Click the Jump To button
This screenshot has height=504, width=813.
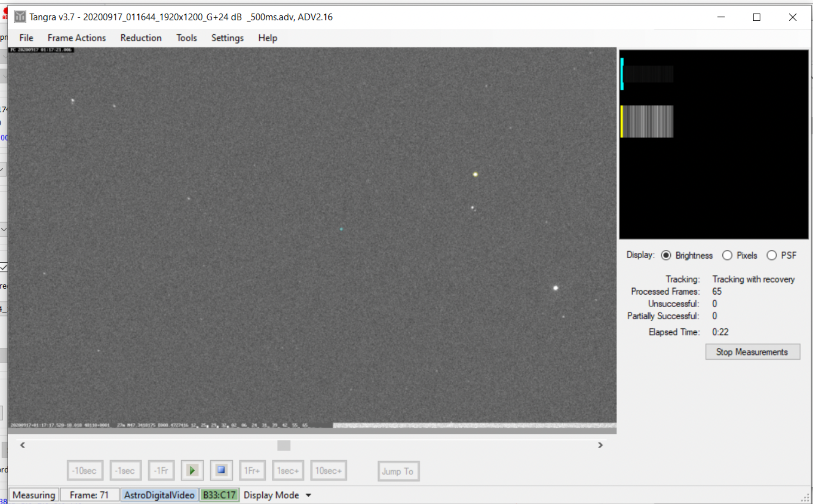click(x=398, y=471)
